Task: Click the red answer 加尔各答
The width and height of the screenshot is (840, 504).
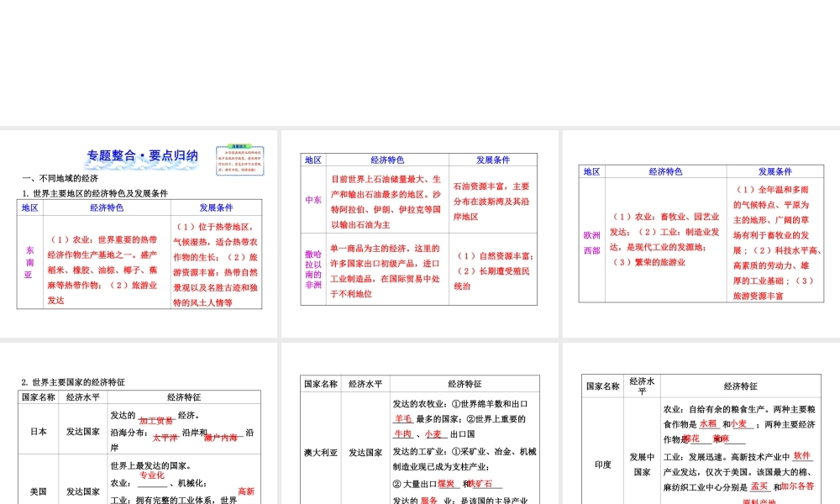Action: pos(797,486)
